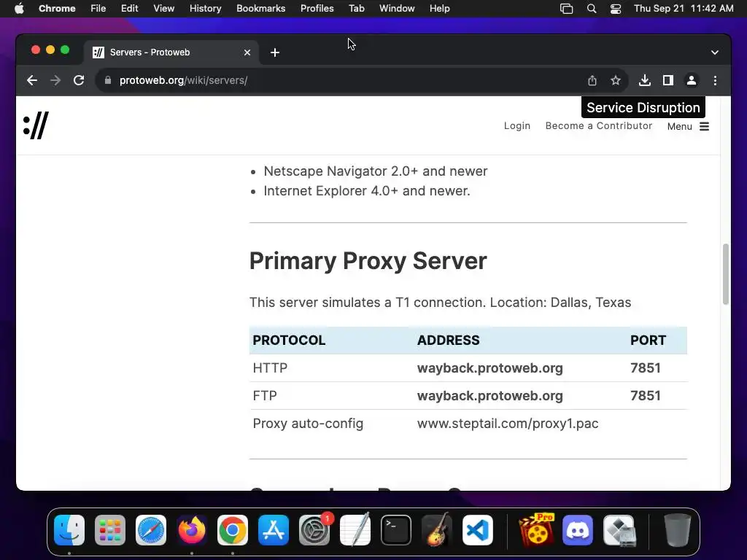747x560 pixels.
Task: Click the Primary Proxy Server heading
Action: click(x=368, y=261)
